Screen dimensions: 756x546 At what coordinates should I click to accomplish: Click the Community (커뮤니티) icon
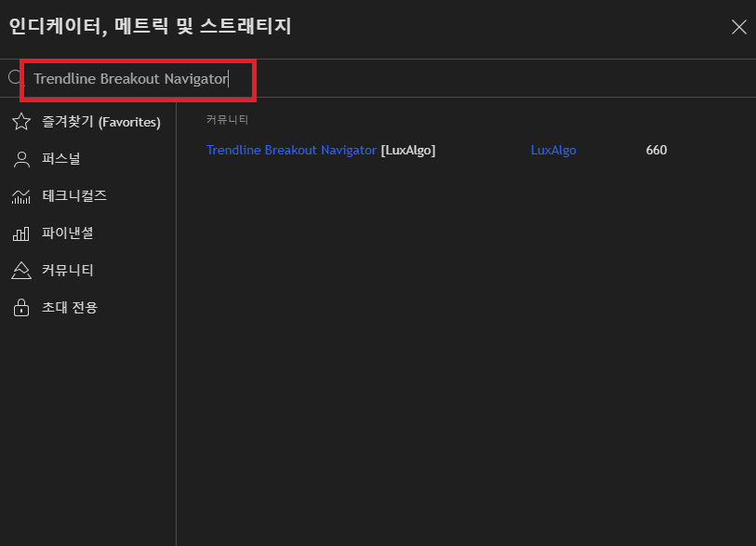click(x=21, y=270)
